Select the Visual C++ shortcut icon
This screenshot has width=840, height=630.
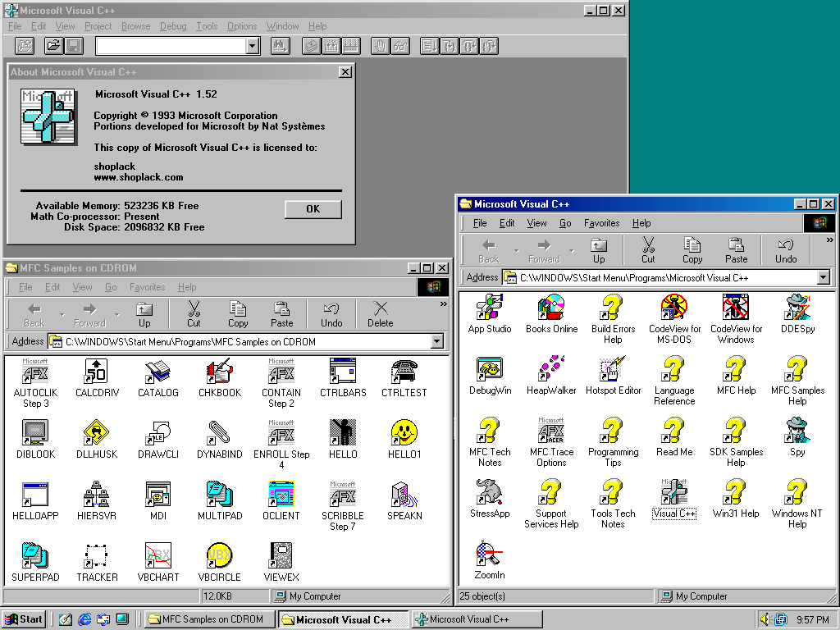pyautogui.click(x=674, y=491)
